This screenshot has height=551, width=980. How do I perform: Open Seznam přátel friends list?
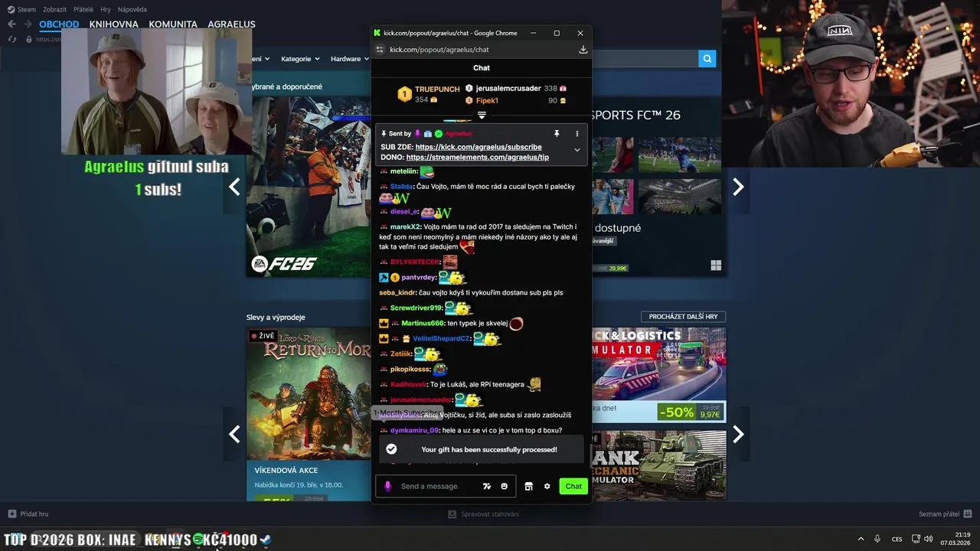click(x=945, y=514)
